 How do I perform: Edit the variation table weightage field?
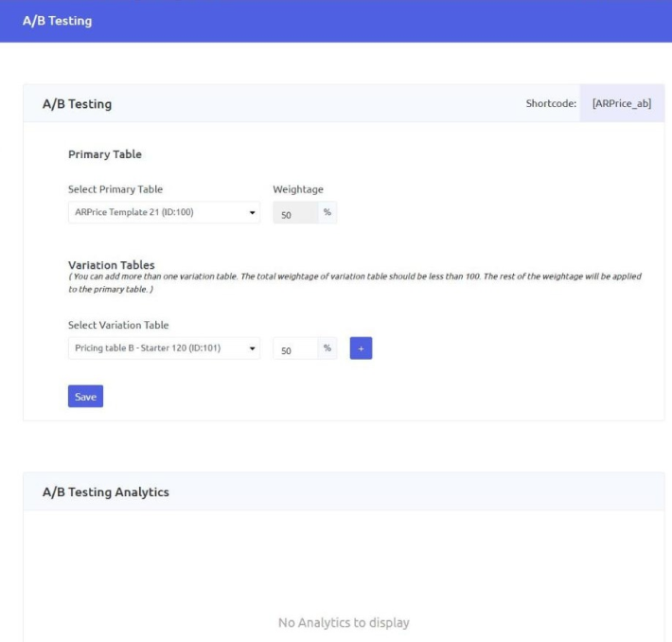tap(295, 348)
